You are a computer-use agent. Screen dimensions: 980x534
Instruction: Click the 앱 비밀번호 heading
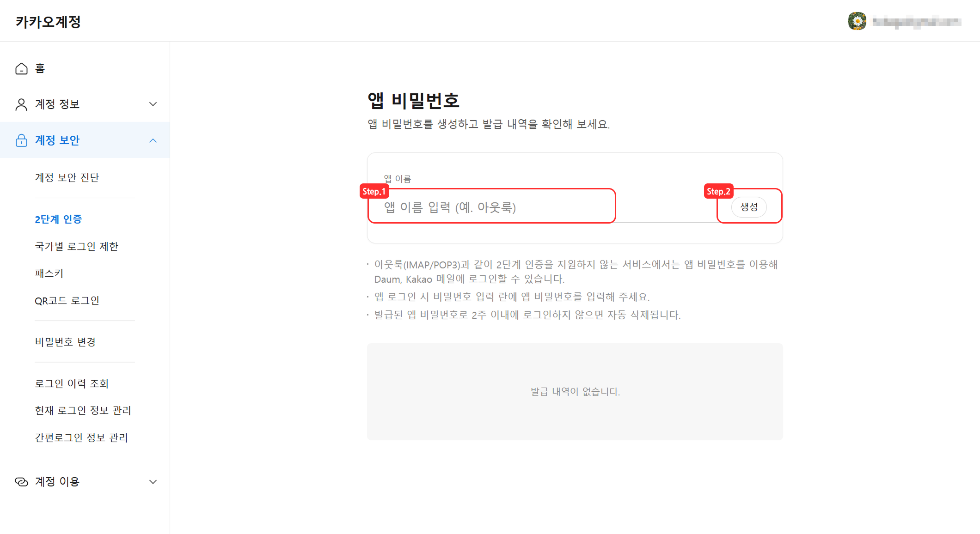[413, 100]
